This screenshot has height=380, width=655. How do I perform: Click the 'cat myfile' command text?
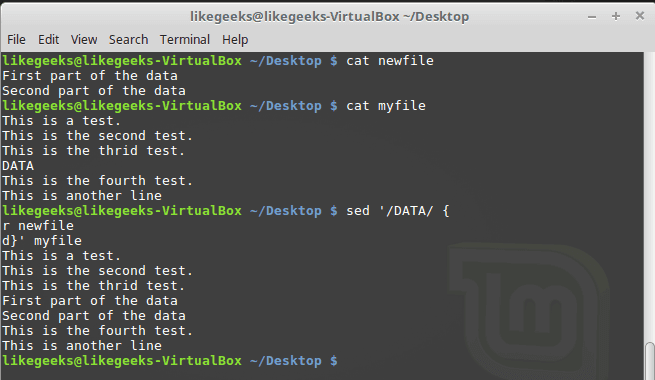(386, 106)
